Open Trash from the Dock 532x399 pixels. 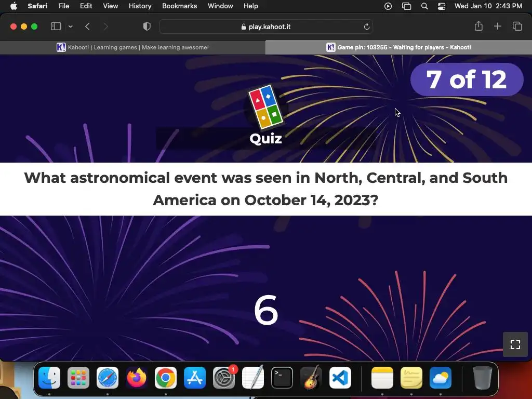pyautogui.click(x=482, y=378)
